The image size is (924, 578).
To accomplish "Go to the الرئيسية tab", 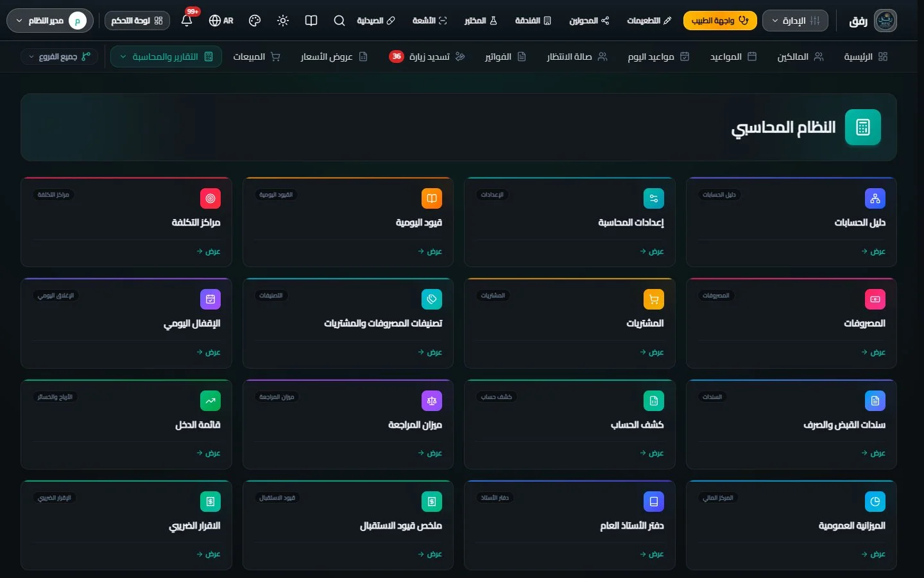I will (x=866, y=57).
